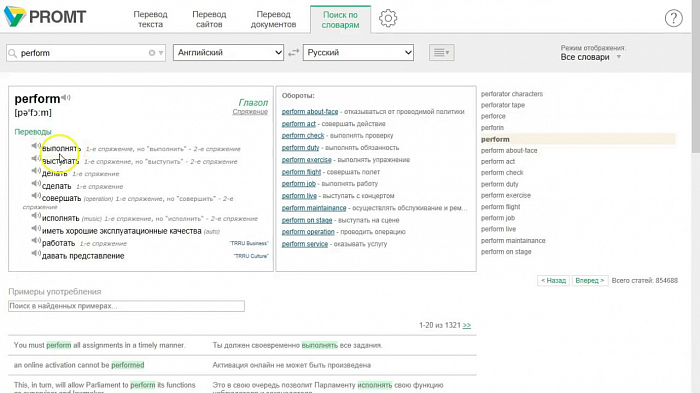Click translation word выполнять
Image resolution: width=700 pixels, height=393 pixels.
tap(61, 149)
